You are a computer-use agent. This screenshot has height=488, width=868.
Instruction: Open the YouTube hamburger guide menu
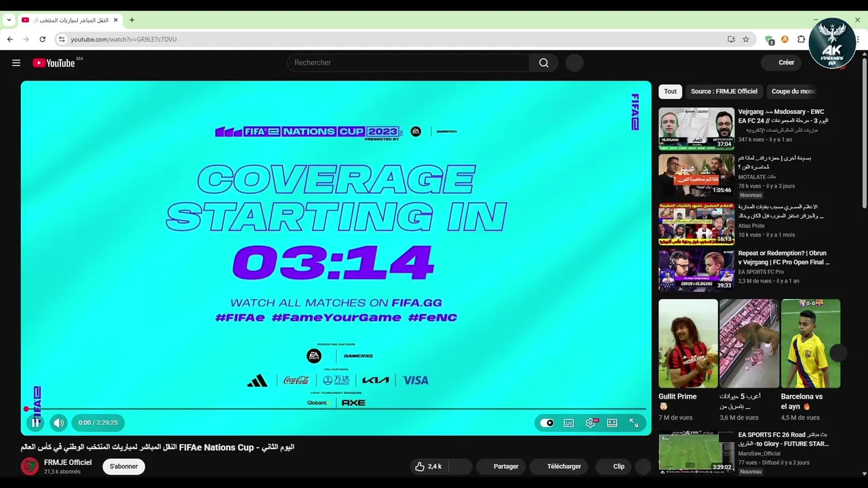click(x=16, y=62)
